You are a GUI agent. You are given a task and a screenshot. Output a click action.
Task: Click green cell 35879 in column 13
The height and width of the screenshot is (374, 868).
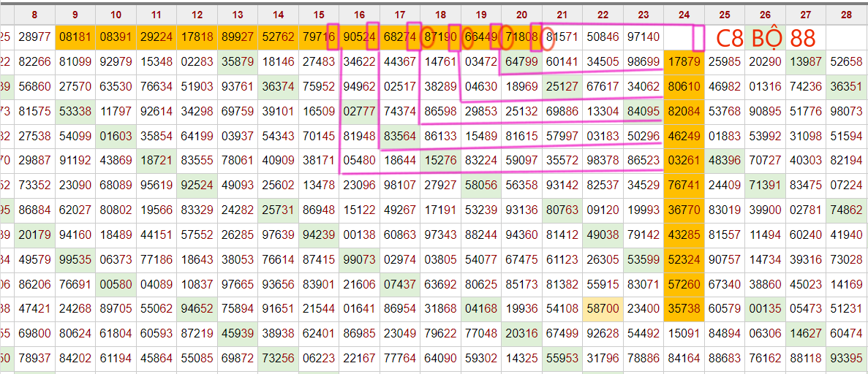(238, 63)
